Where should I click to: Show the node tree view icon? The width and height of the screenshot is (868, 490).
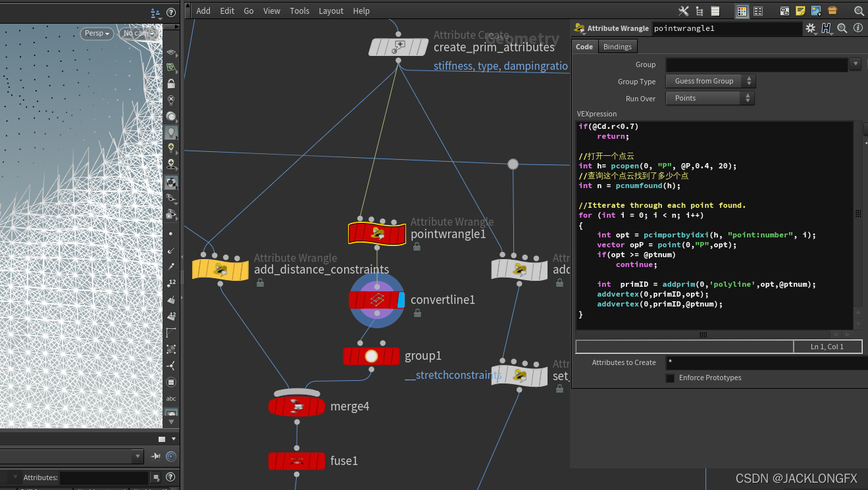[x=700, y=11]
